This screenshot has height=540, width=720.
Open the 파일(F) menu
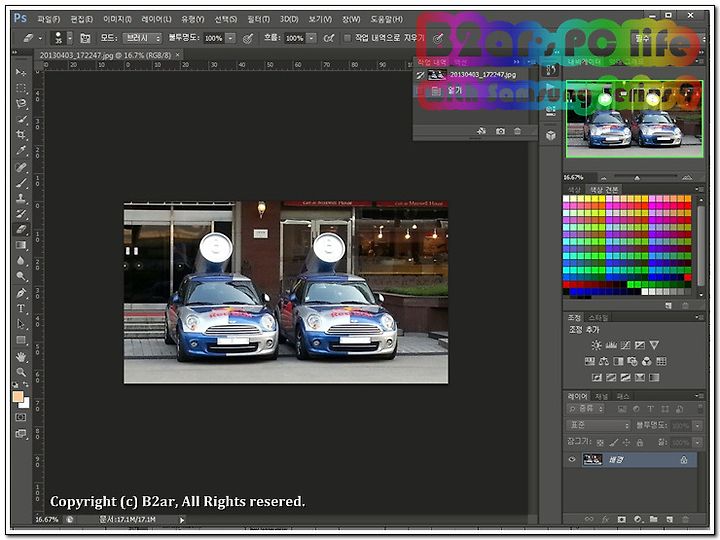pos(49,19)
